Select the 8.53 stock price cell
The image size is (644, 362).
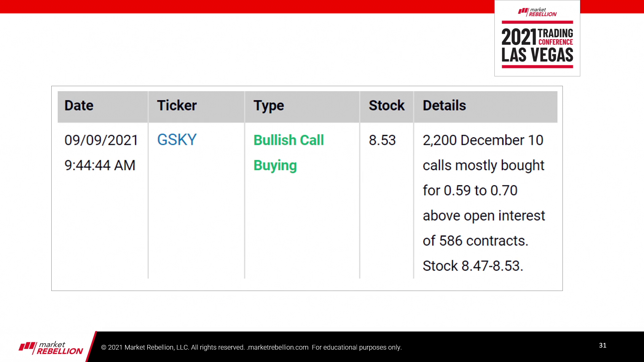(x=382, y=140)
